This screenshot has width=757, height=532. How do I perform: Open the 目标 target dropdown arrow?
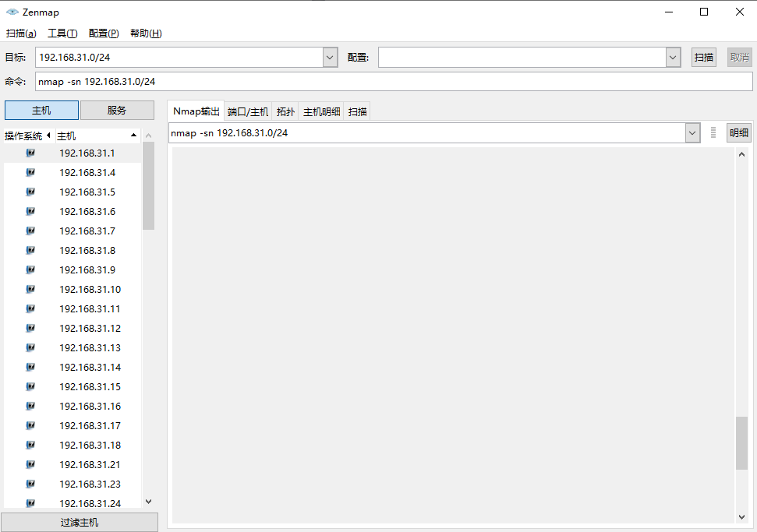(330, 58)
